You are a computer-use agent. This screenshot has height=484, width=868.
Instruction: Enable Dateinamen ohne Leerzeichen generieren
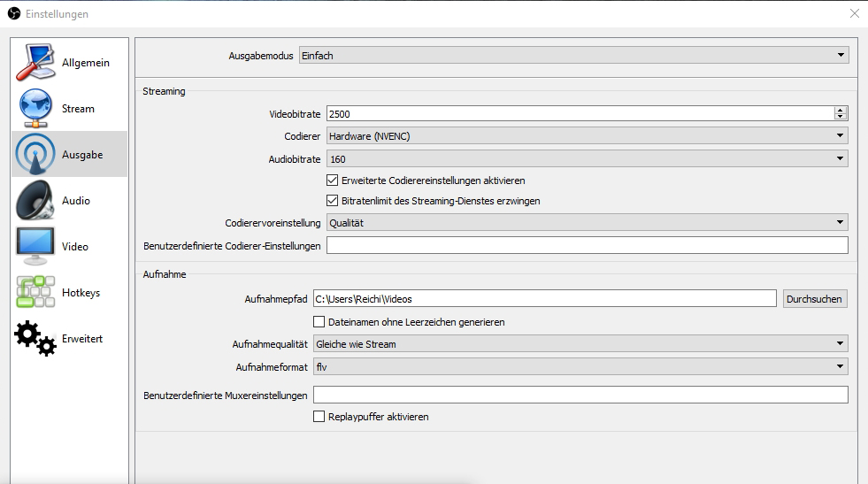[x=319, y=322]
